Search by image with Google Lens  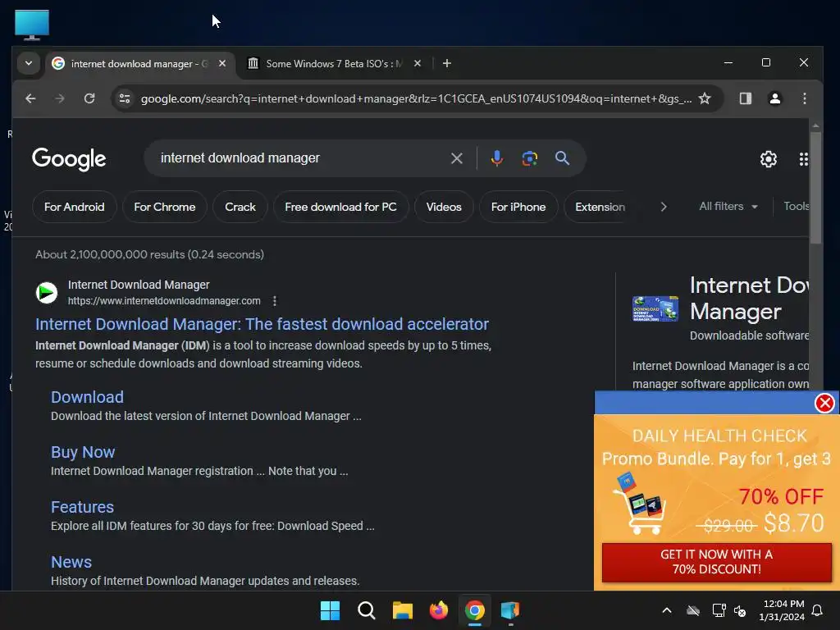(529, 158)
